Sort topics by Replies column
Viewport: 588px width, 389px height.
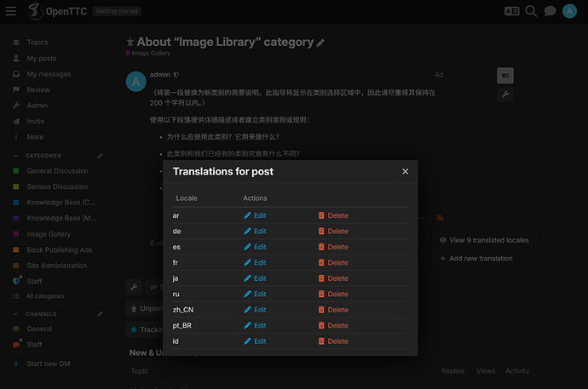tap(453, 371)
